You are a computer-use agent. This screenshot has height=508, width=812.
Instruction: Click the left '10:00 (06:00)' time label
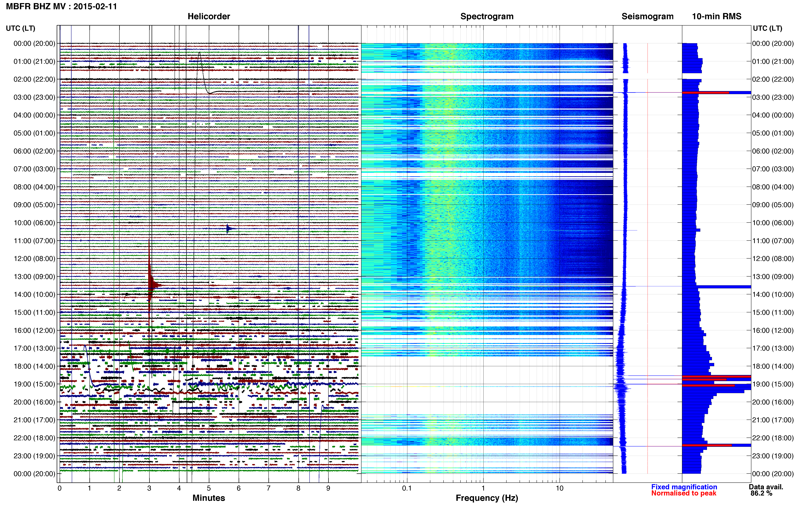click(x=34, y=223)
